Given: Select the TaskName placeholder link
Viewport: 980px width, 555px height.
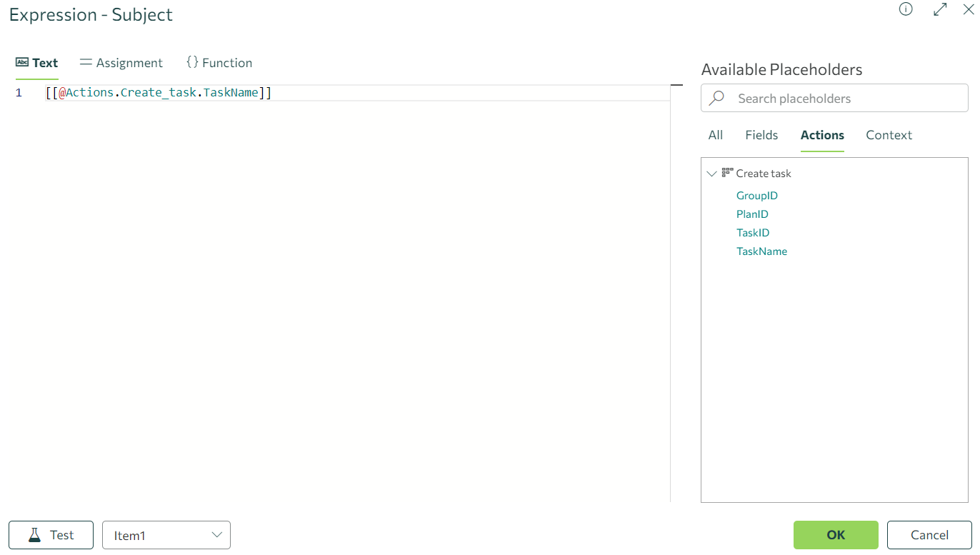Looking at the screenshot, I should [x=761, y=251].
